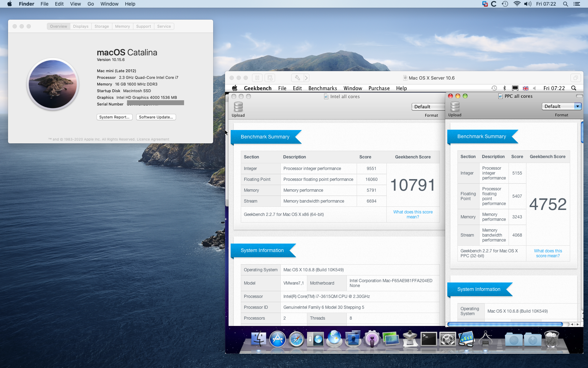Open Server Admin globe icon in Dock

pyautogui.click(x=334, y=339)
